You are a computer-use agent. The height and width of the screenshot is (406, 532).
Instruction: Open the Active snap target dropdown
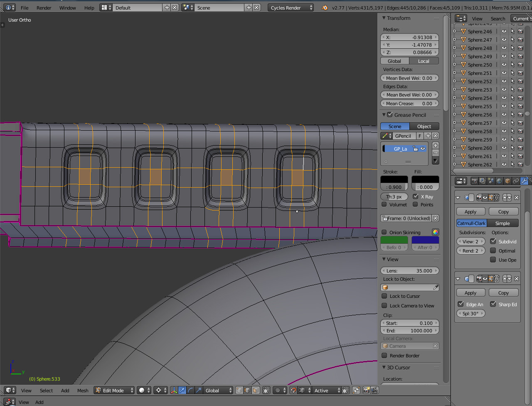(327, 390)
